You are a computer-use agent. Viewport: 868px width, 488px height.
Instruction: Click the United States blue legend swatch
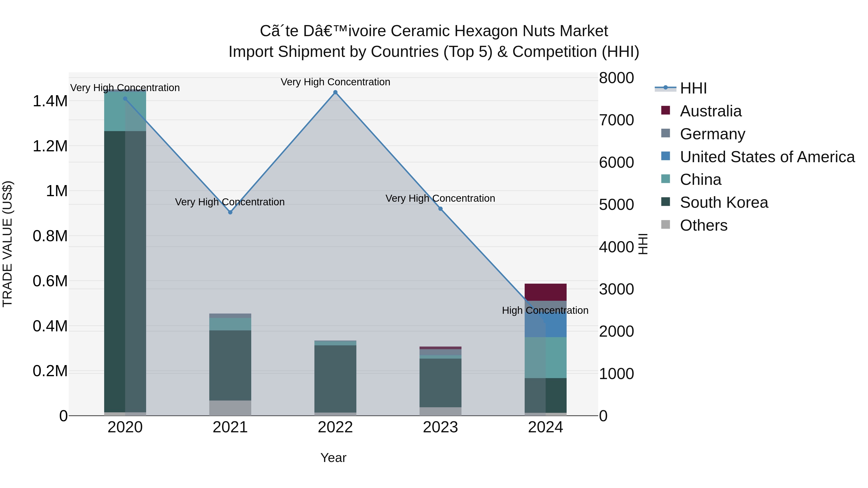click(665, 156)
